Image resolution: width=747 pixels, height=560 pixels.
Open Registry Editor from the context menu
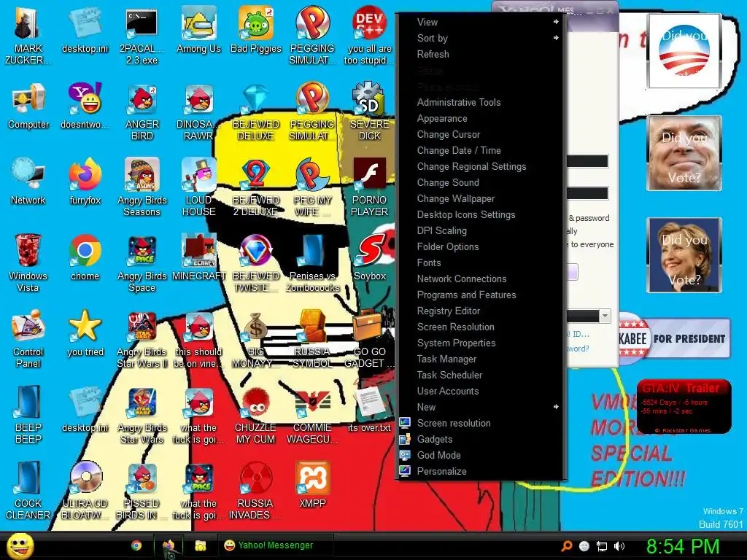(x=480, y=311)
